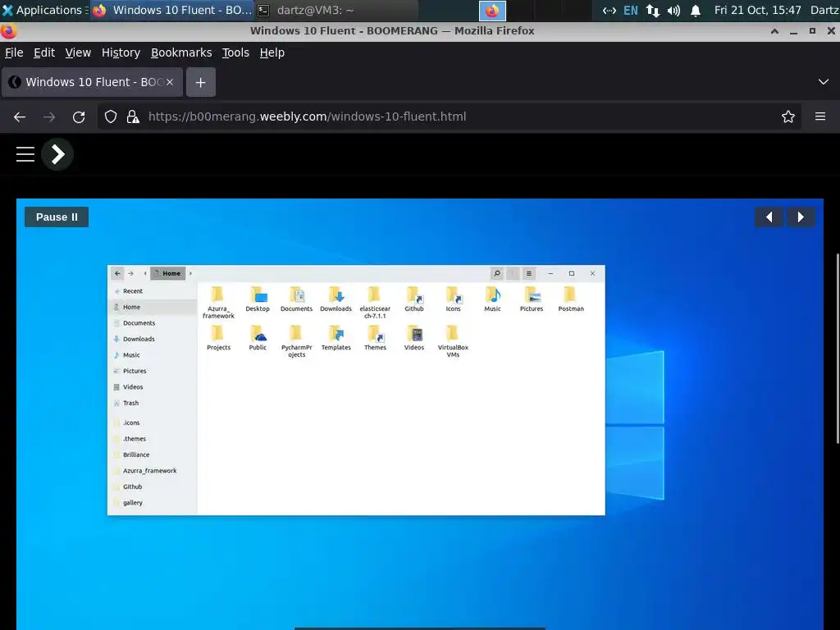This screenshot has height=630, width=840.
Task: Go to previous slide arrow
Action: 769,217
